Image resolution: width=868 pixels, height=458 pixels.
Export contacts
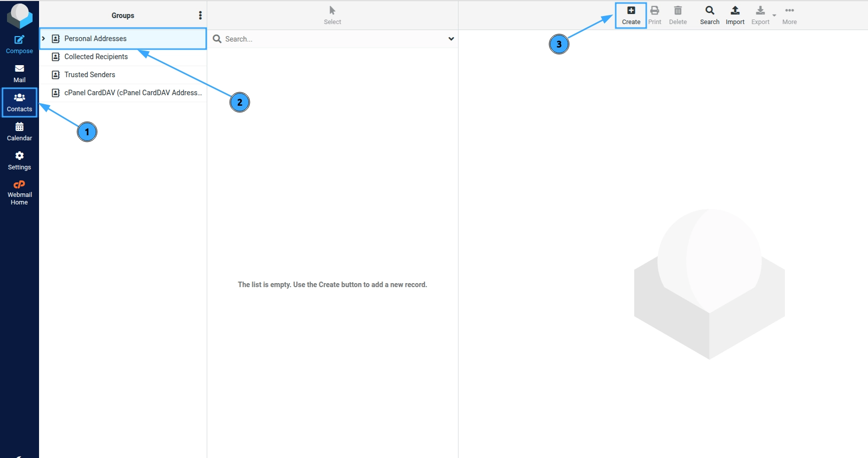(760, 16)
